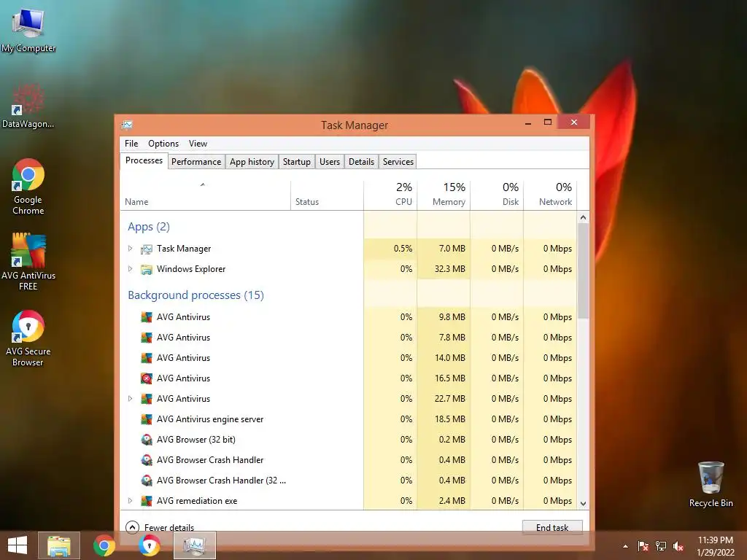The image size is (747, 560).
Task: Click the Task Manager title bar icon
Action: coord(127,125)
